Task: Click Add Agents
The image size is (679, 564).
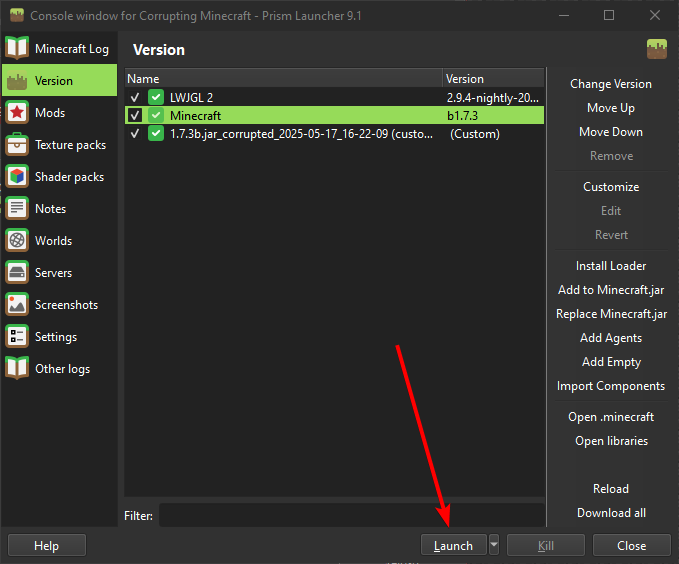Action: [x=611, y=338]
